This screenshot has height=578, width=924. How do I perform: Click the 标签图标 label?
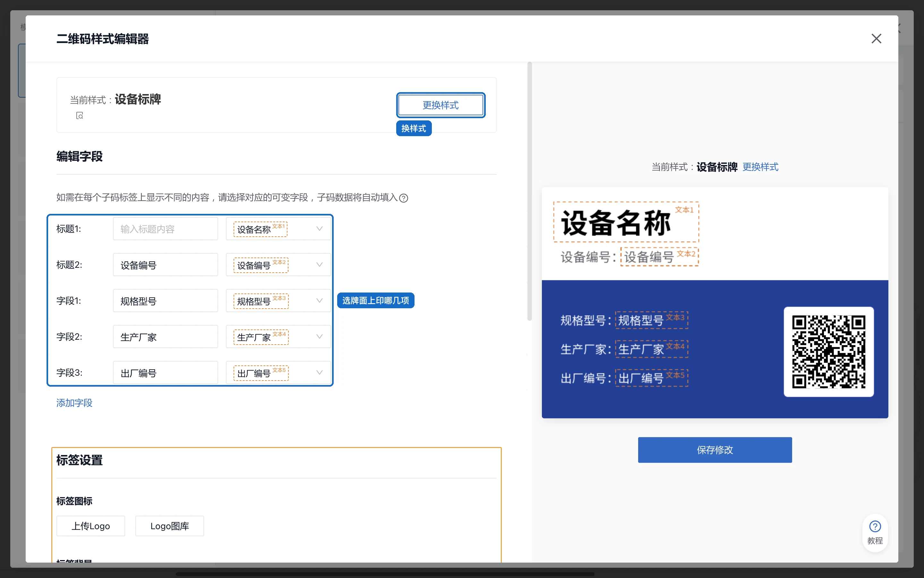click(x=74, y=501)
